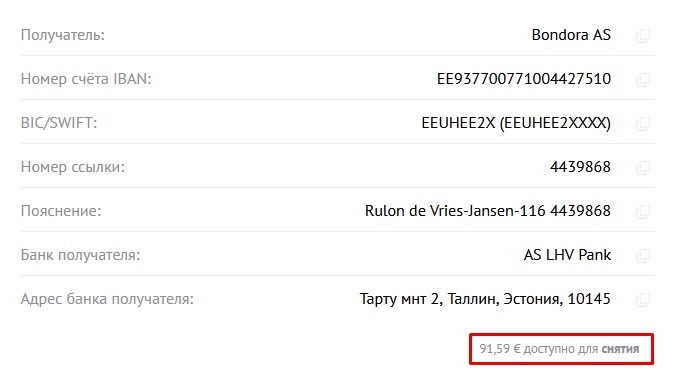
Task: Copy the BIC/SWIFT code
Action: (643, 124)
